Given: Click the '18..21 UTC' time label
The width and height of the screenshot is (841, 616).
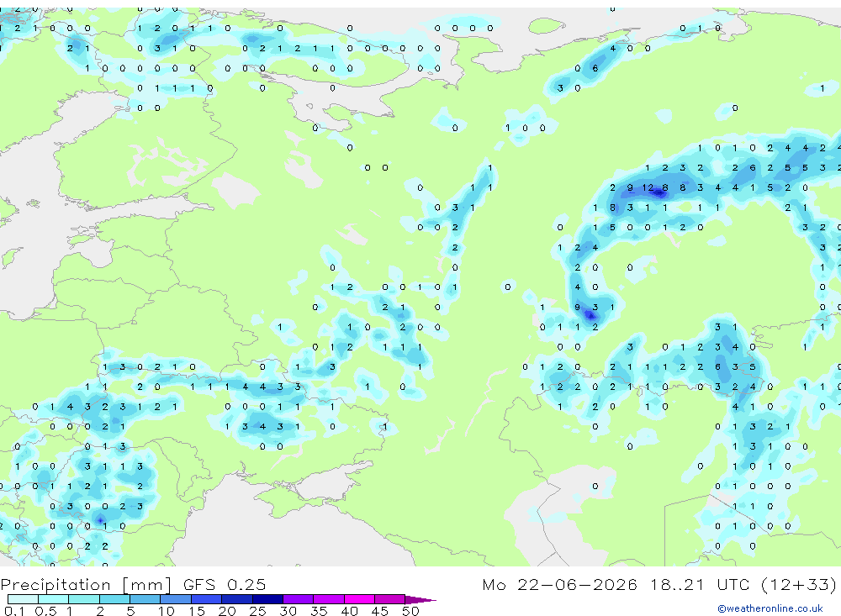Looking at the screenshot, I should (x=700, y=584).
